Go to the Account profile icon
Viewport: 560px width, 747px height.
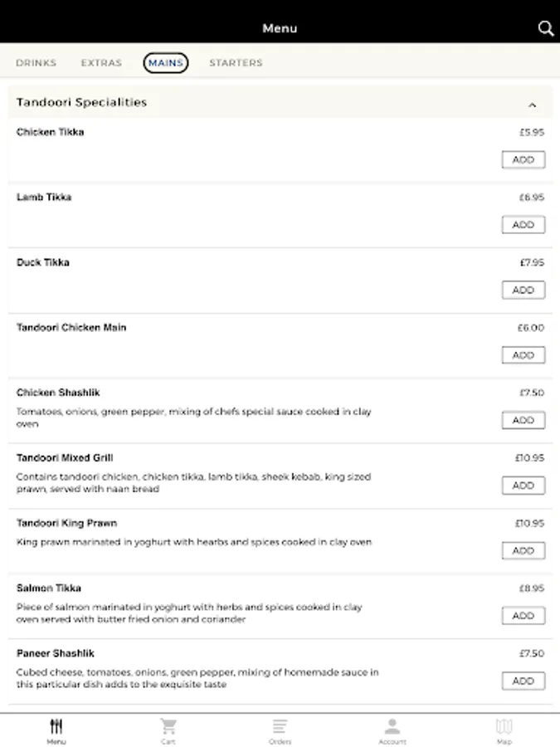pyautogui.click(x=392, y=727)
